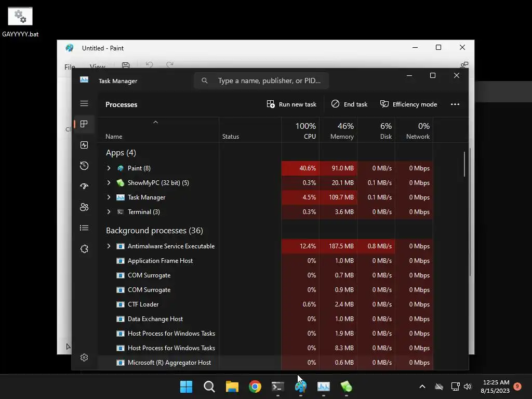Viewport: 532px width, 399px height.
Task: Click Run new task button
Action: point(291,104)
